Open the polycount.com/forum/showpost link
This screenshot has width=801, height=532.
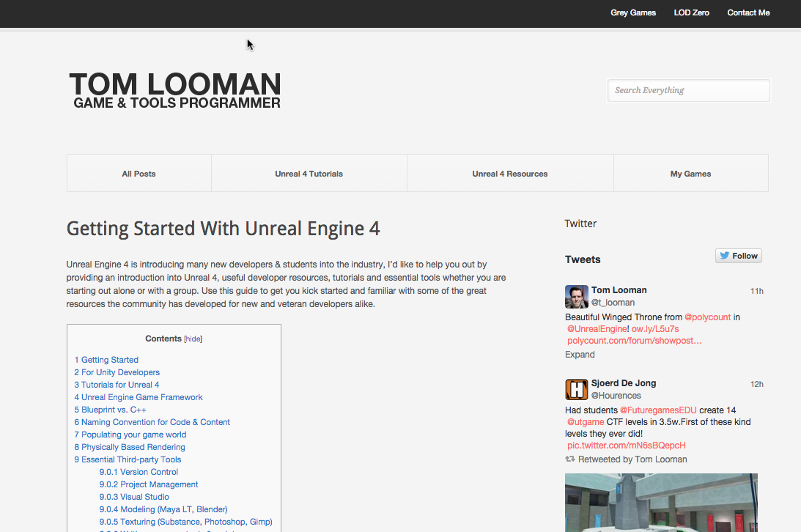tap(635, 340)
